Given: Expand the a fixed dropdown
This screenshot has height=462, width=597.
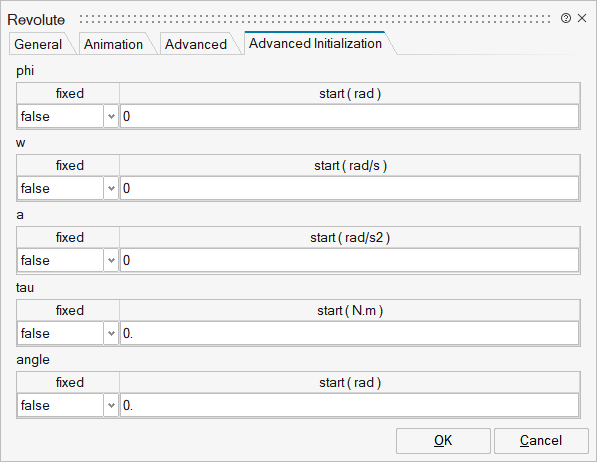Looking at the screenshot, I should click(111, 260).
